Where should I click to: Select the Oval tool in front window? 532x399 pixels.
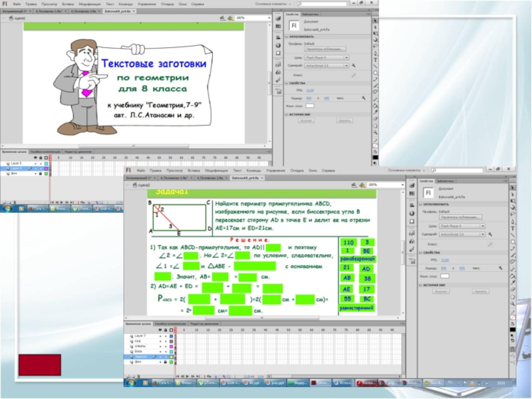click(513, 241)
